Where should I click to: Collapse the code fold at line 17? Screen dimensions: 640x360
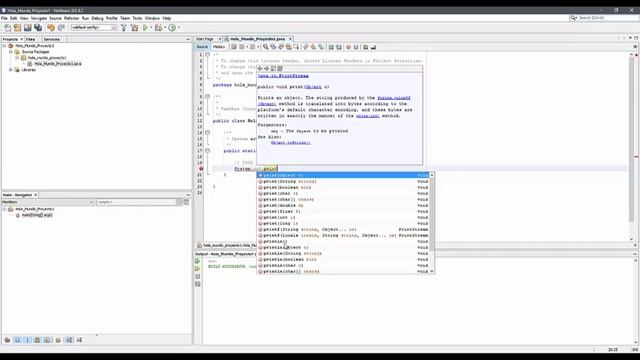coord(207,151)
